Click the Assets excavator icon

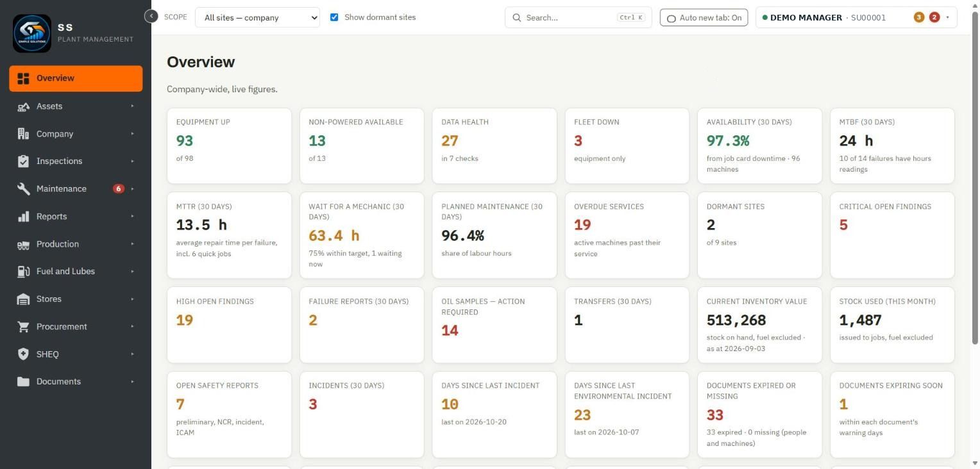(x=24, y=106)
